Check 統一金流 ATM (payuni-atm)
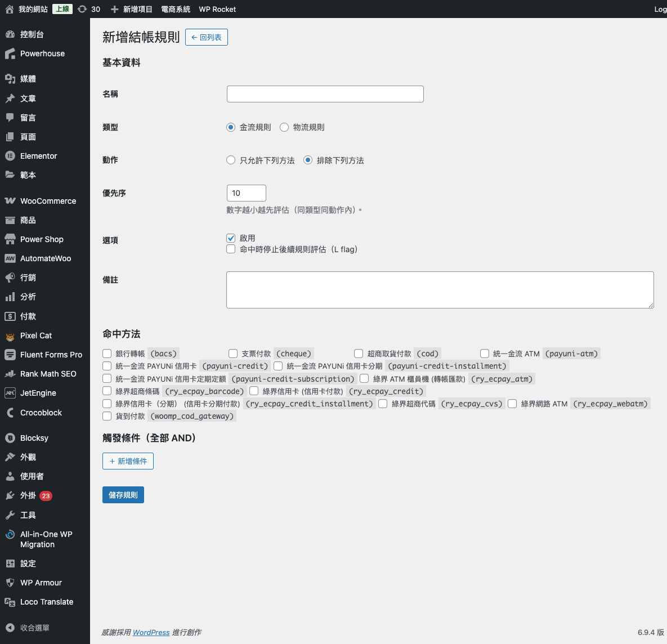The image size is (667, 644). pyautogui.click(x=485, y=354)
